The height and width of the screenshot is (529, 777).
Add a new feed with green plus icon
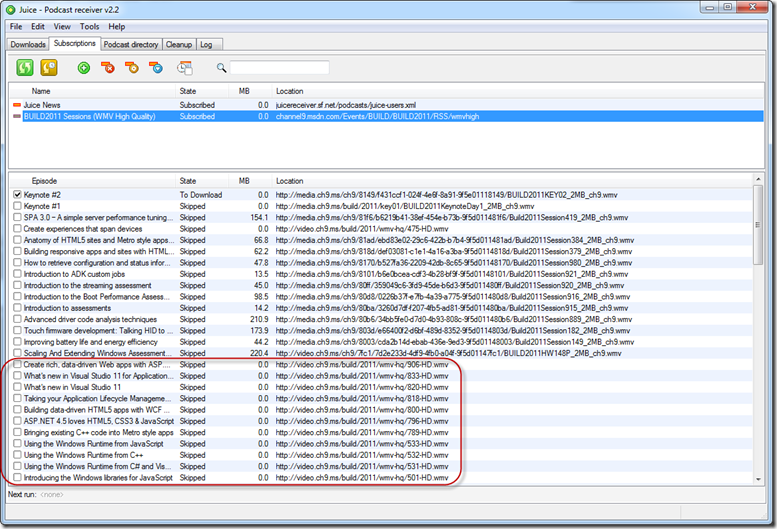[x=84, y=68]
